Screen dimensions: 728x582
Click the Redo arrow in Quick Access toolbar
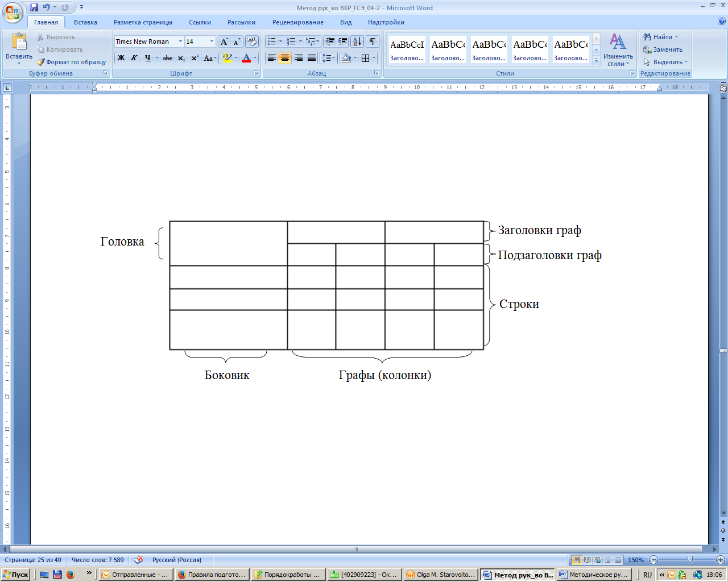(65, 7)
